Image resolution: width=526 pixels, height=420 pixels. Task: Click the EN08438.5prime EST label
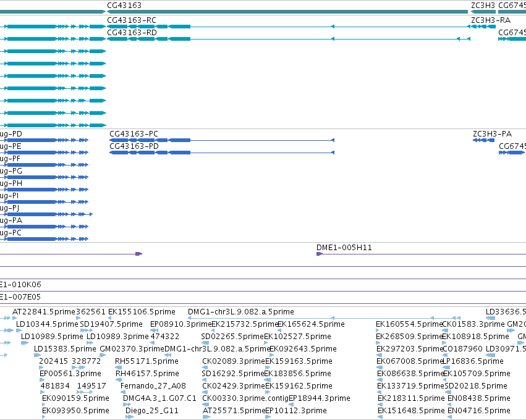point(479,398)
